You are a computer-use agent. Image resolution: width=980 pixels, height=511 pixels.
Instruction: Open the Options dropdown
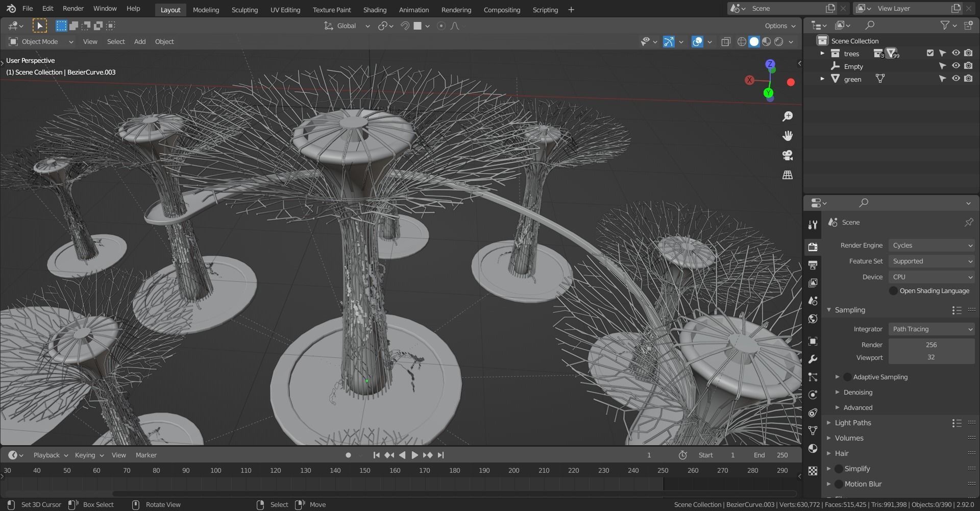point(780,26)
